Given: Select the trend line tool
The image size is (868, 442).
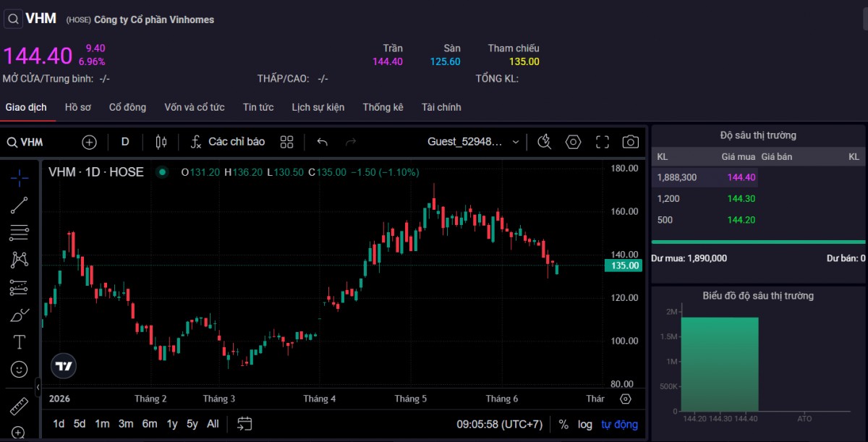Looking at the screenshot, I should click(20, 205).
